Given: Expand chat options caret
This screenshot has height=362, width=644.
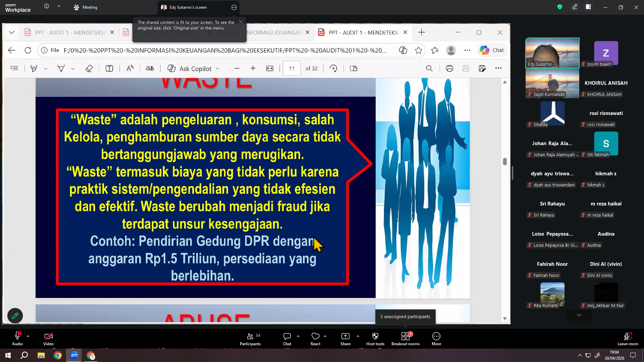Looking at the screenshot, I should point(298,336).
